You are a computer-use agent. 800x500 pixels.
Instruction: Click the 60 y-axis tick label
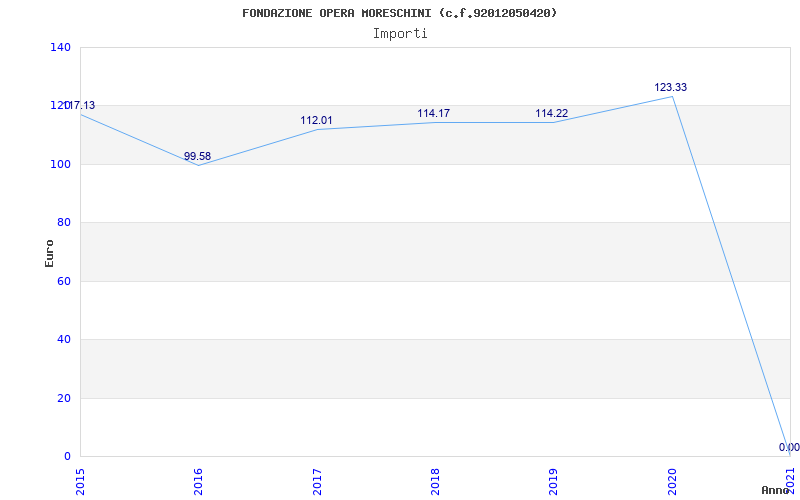[64, 281]
